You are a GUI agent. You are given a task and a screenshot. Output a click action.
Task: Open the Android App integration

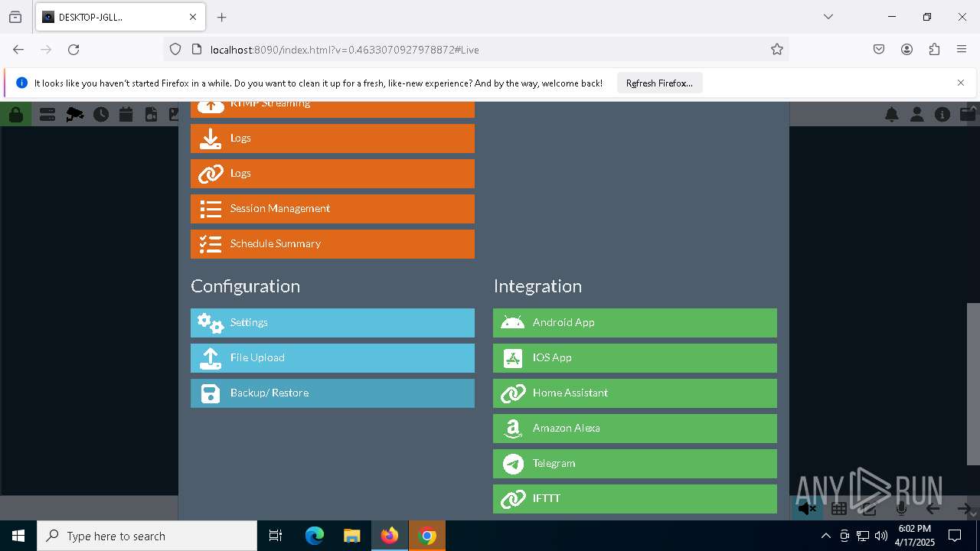(635, 323)
